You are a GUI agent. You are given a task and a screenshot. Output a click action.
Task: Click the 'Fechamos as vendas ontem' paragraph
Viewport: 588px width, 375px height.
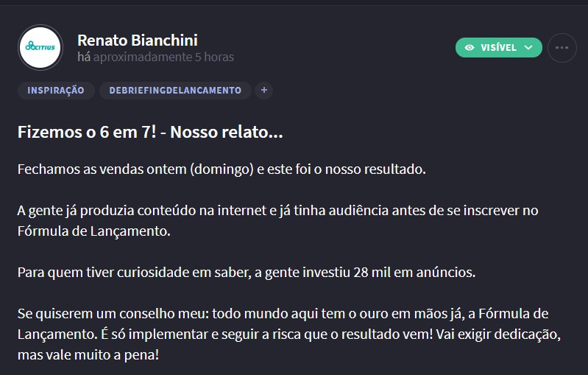tap(222, 169)
